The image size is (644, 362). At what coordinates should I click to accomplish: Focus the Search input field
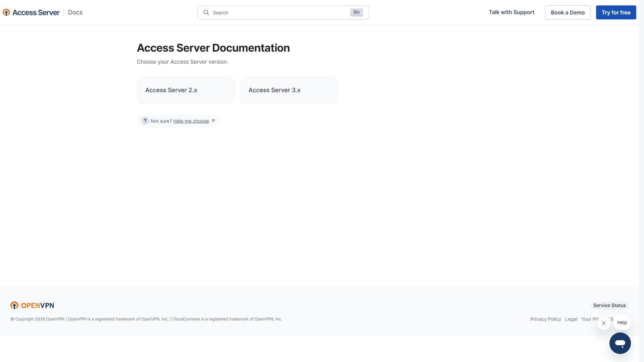click(x=283, y=12)
